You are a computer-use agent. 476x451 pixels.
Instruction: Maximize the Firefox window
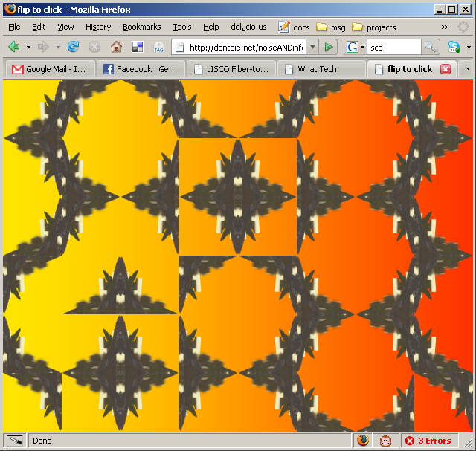pos(451,10)
